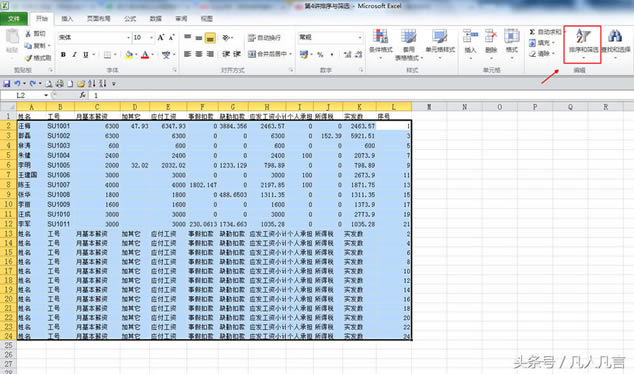Open the green File tab

coord(14,19)
